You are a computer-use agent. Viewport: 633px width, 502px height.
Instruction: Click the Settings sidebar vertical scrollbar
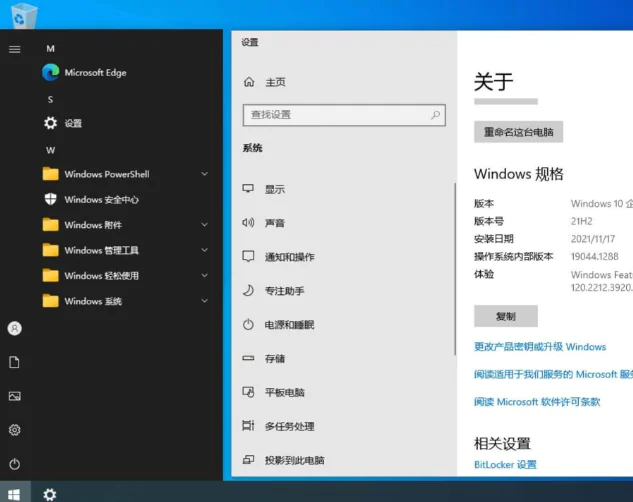tap(455, 269)
